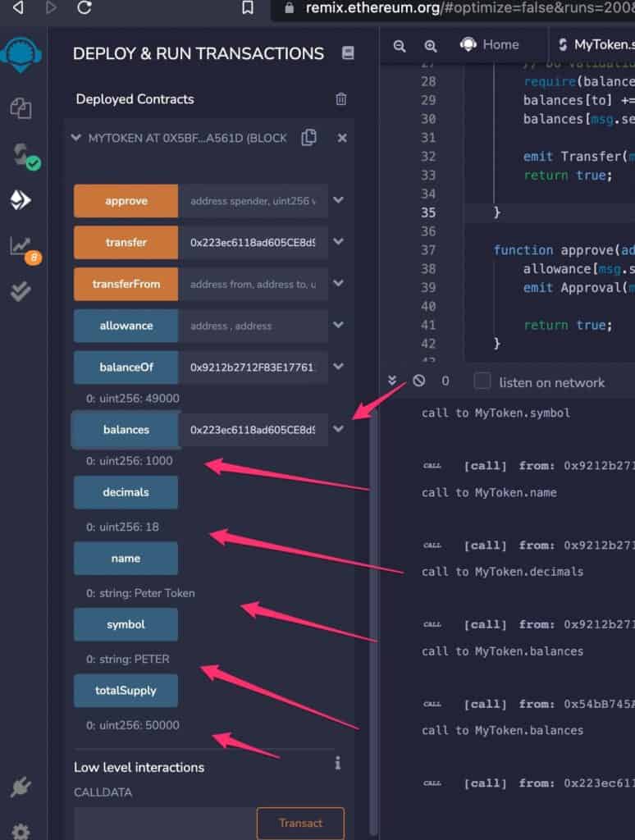Run the transfer function
Image resolution: width=635 pixels, height=840 pixels.
(126, 242)
